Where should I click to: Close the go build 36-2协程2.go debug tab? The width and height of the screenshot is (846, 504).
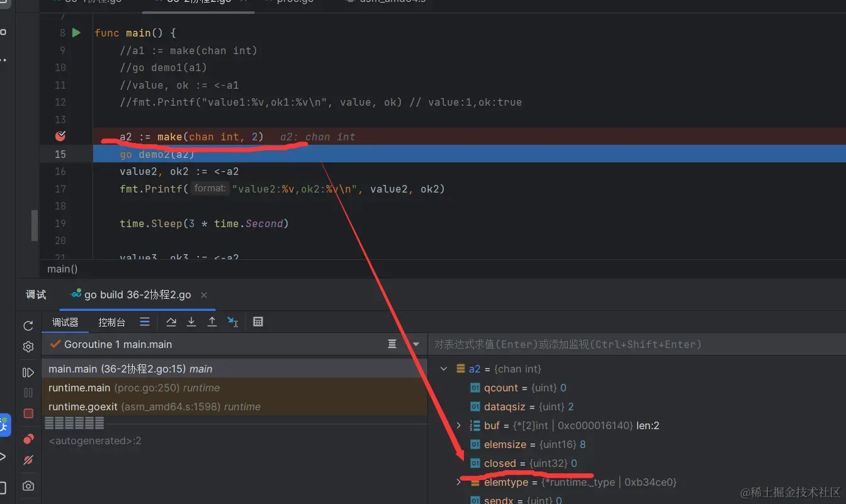tap(204, 295)
